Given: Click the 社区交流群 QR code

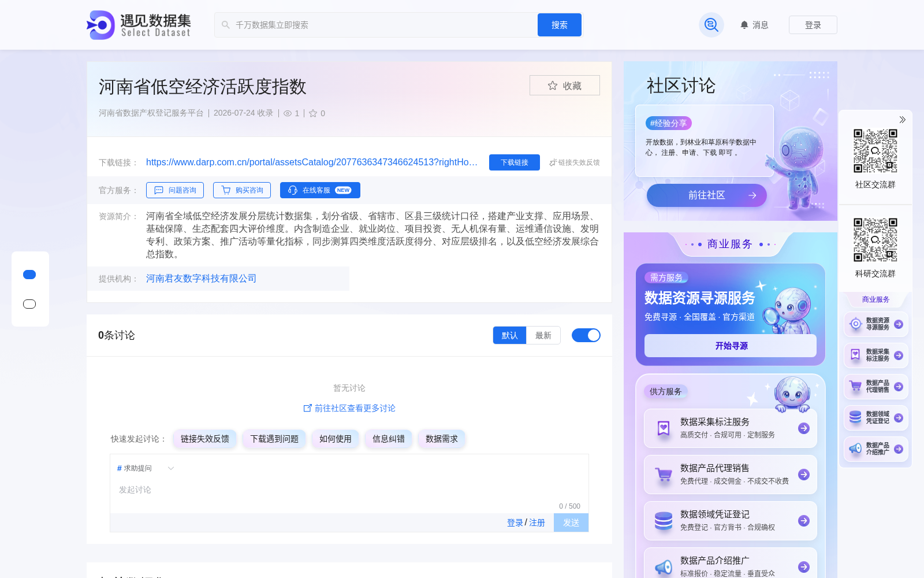Looking at the screenshot, I should [875, 151].
